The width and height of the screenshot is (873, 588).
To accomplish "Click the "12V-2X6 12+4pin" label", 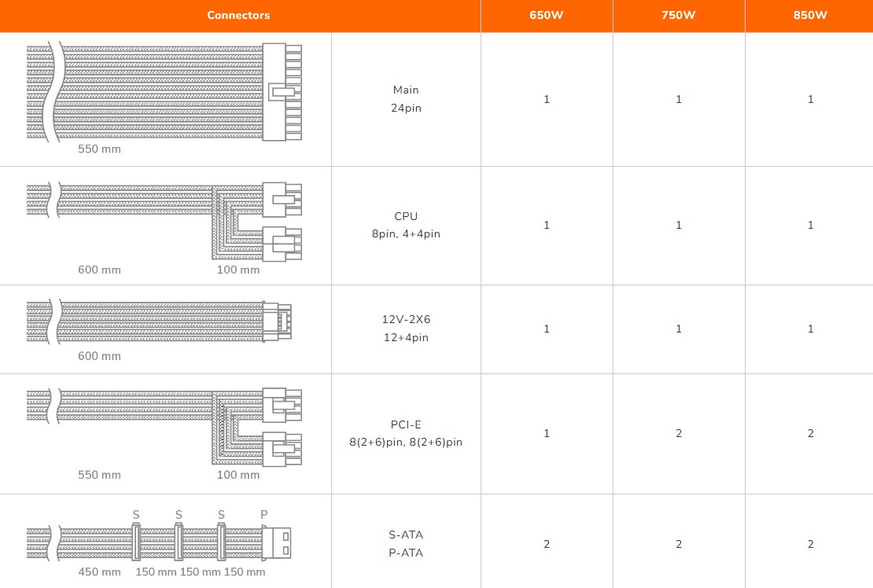I will tap(406, 329).
